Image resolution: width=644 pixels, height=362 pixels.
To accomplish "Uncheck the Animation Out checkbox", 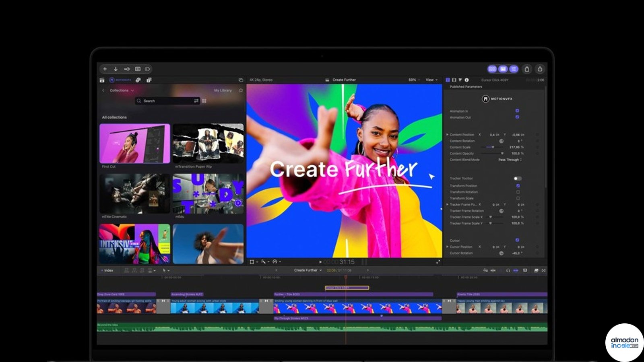I will (517, 117).
